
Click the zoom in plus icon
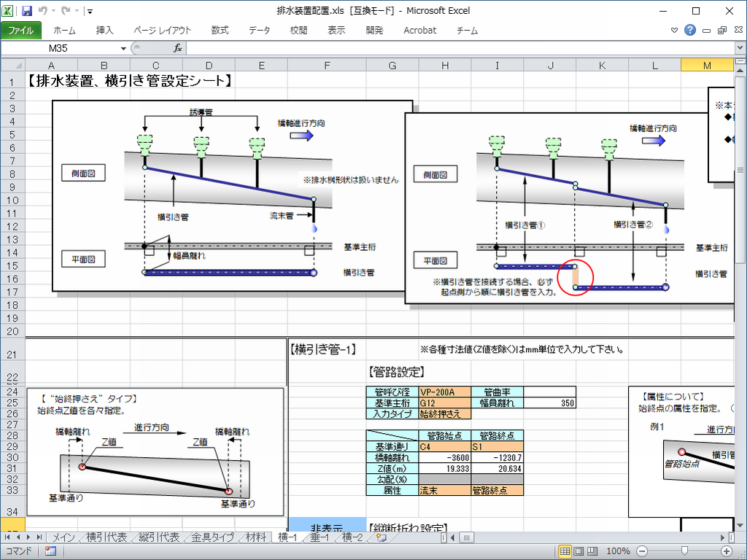point(727,551)
